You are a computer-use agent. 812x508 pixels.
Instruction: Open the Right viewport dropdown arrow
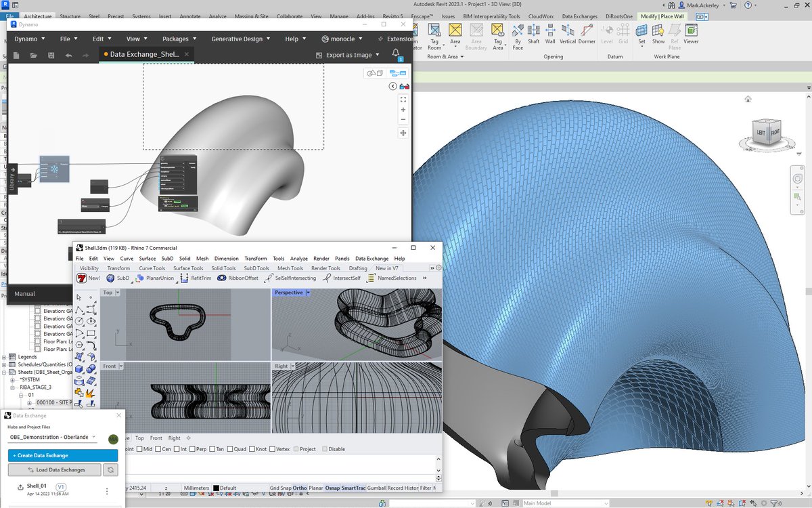coord(292,366)
